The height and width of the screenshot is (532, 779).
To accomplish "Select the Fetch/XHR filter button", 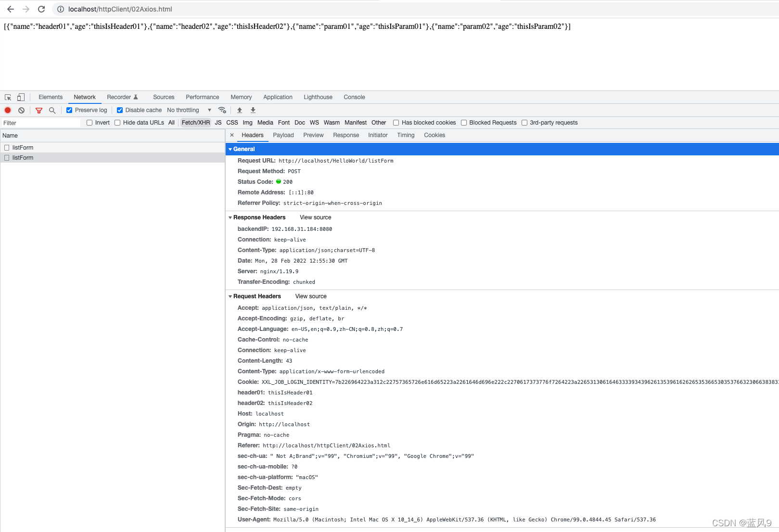I will (x=195, y=123).
